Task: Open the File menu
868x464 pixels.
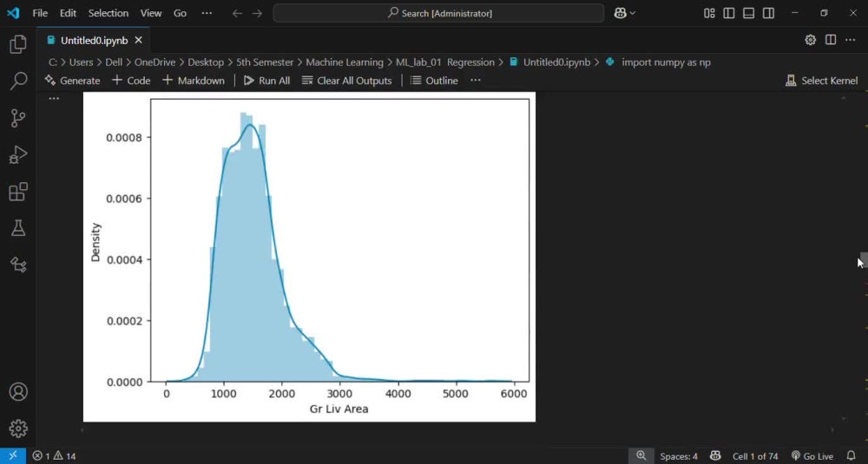Action: click(x=40, y=13)
